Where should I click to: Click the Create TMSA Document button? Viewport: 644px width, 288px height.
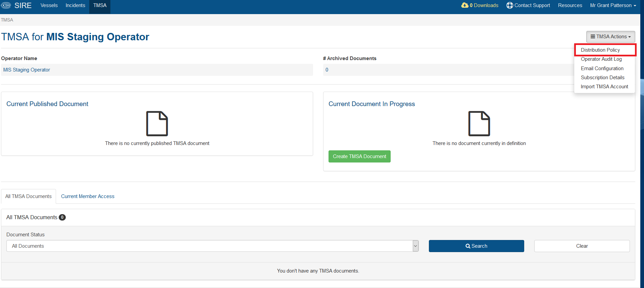tap(359, 156)
